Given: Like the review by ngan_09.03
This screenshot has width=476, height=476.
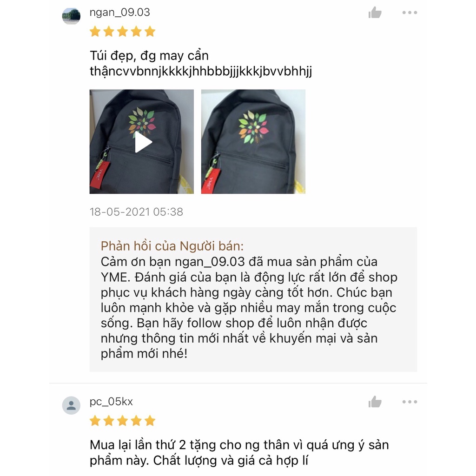Looking at the screenshot, I should point(375,13).
